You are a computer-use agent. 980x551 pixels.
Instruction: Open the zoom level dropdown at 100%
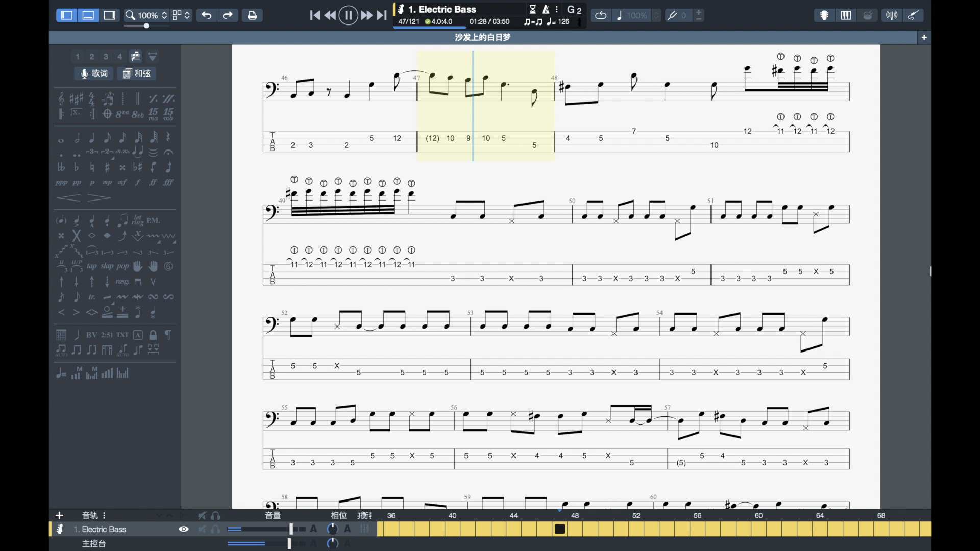tap(146, 15)
